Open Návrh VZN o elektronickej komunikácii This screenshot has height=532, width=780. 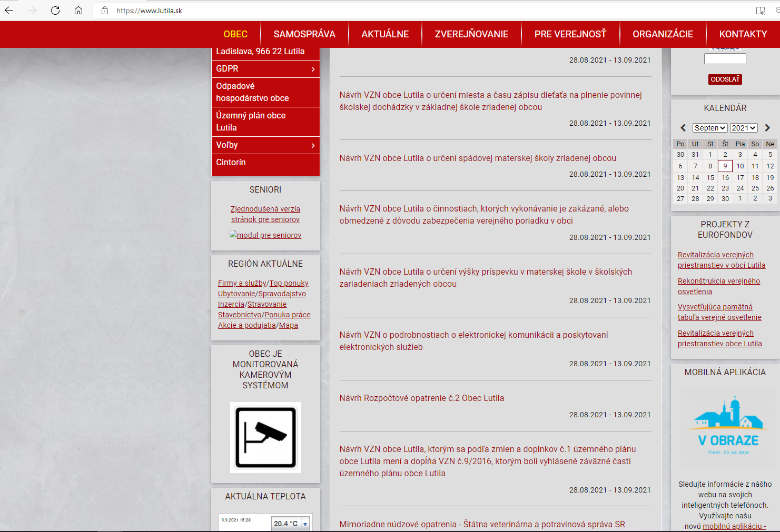click(x=473, y=341)
